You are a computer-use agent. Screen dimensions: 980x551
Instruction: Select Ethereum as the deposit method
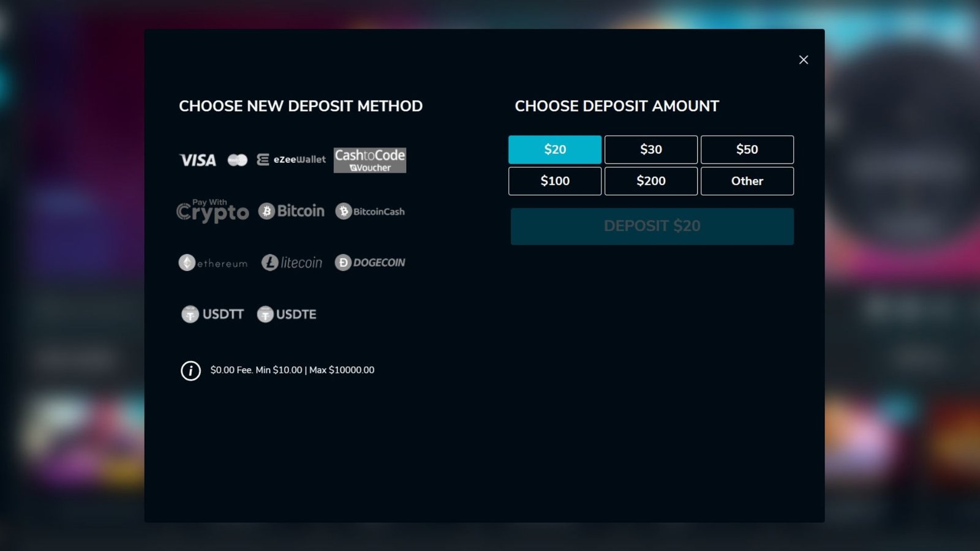213,263
